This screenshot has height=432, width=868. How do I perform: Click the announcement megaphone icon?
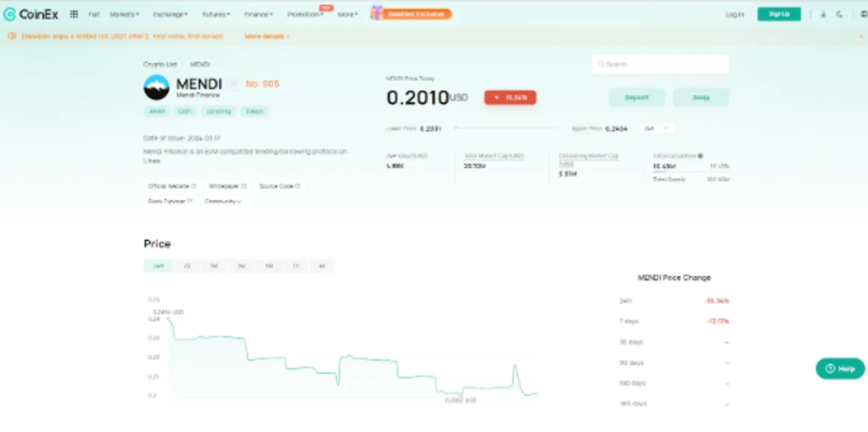pos(12,36)
